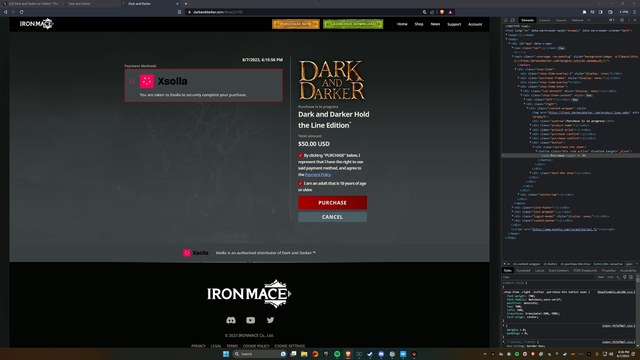Toggle the payment policy agreement checkbox
The image size is (640, 360).
300,156
